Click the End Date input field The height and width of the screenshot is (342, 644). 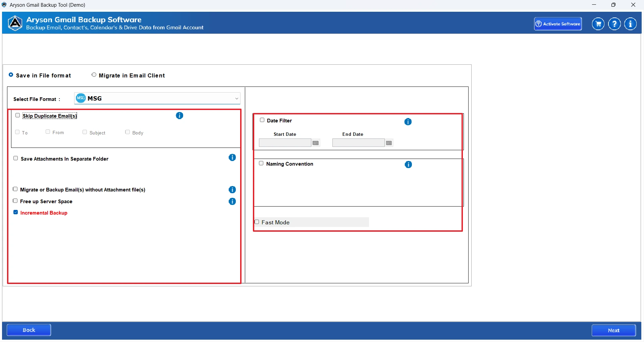click(359, 143)
